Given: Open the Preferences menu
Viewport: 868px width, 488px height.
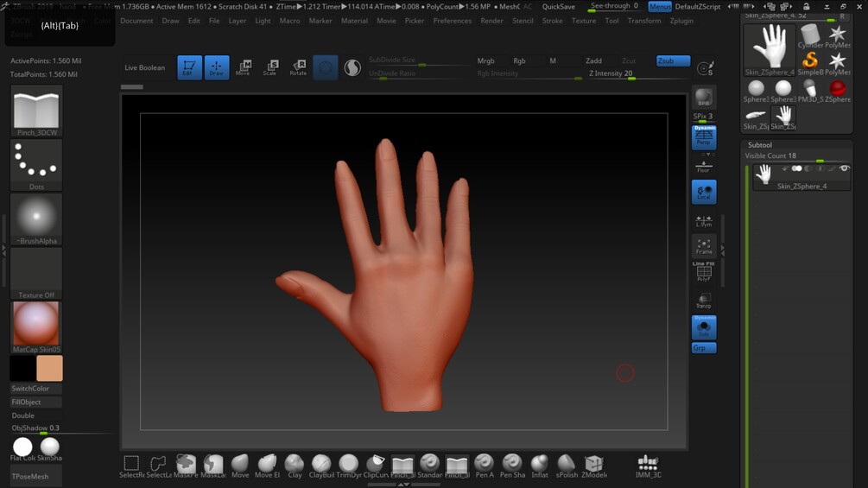Looking at the screenshot, I should [x=453, y=21].
